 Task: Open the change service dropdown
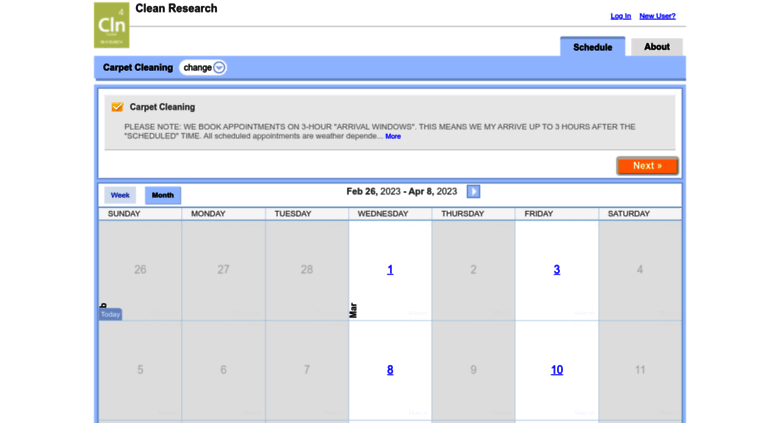[203, 67]
